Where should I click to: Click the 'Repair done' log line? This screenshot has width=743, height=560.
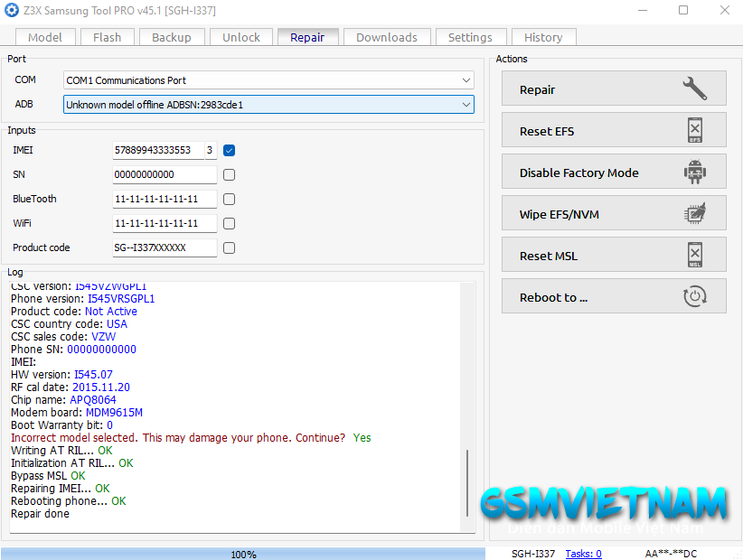[41, 514]
